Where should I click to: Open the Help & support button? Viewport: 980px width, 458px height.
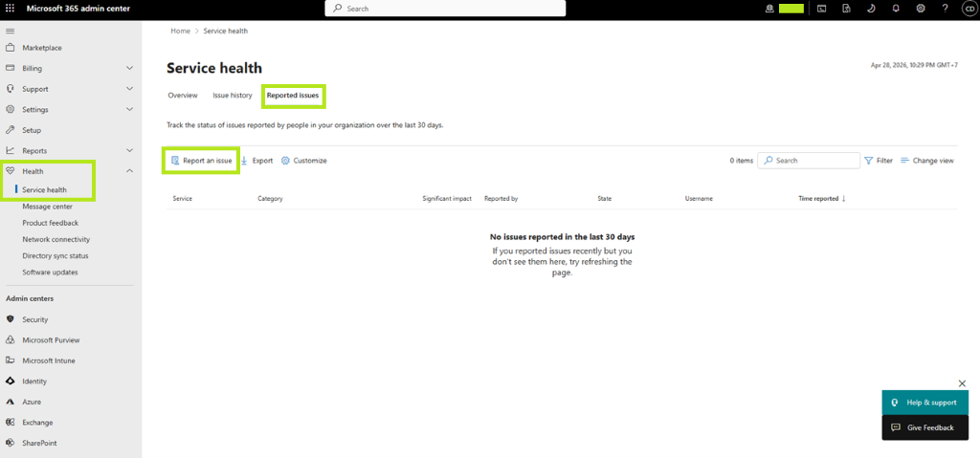pyautogui.click(x=925, y=403)
